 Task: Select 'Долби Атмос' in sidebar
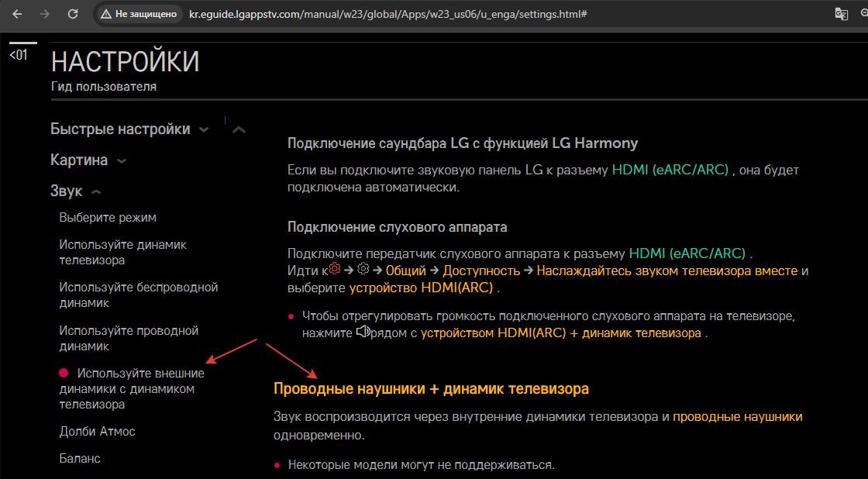(97, 431)
